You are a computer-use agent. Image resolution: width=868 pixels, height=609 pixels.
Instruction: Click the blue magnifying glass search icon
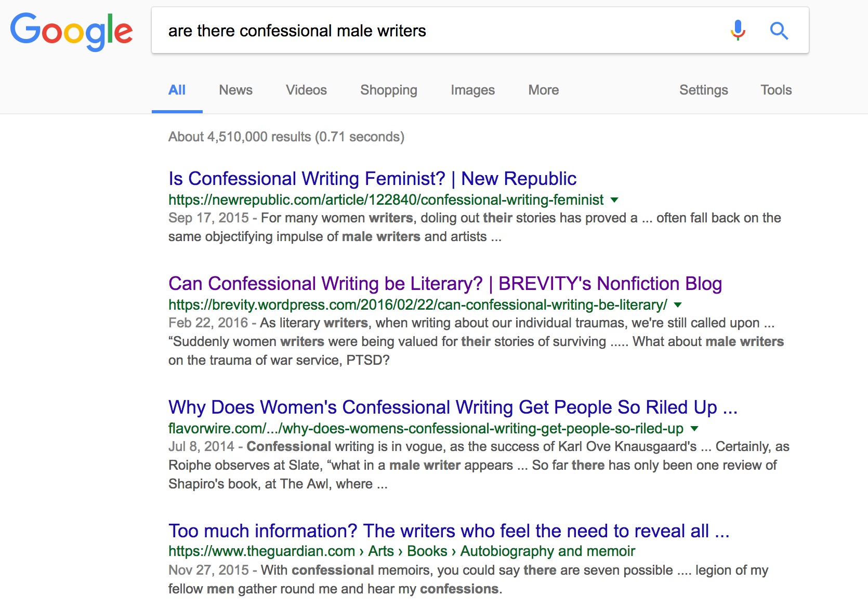(x=779, y=31)
